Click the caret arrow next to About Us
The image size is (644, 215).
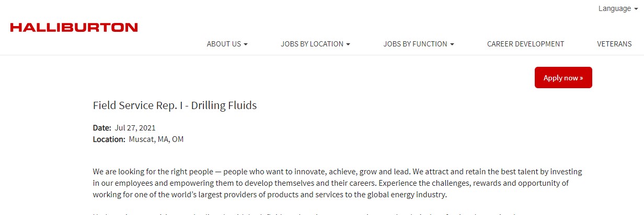coord(246,44)
